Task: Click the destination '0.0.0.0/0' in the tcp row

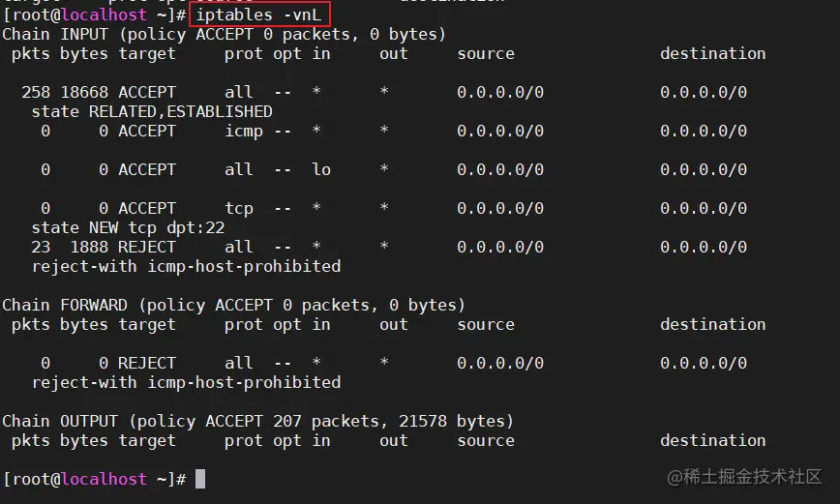Action: coord(704,208)
